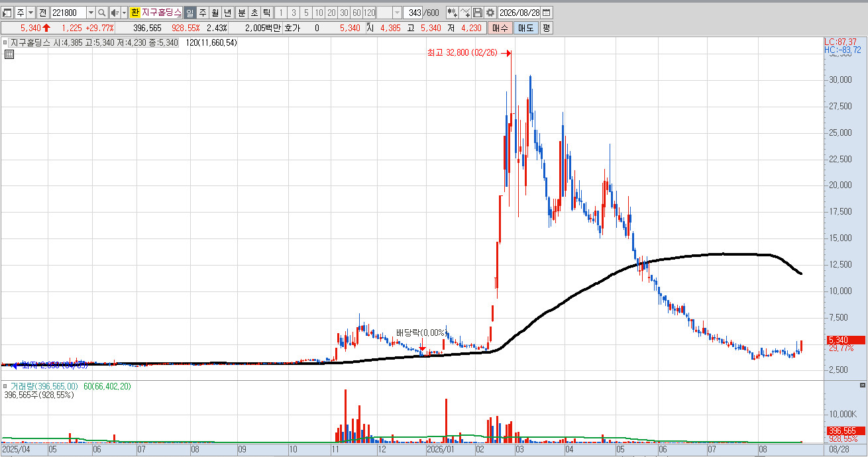Click the LC:87.37 label
The height and width of the screenshot is (457, 868).
(840, 41)
